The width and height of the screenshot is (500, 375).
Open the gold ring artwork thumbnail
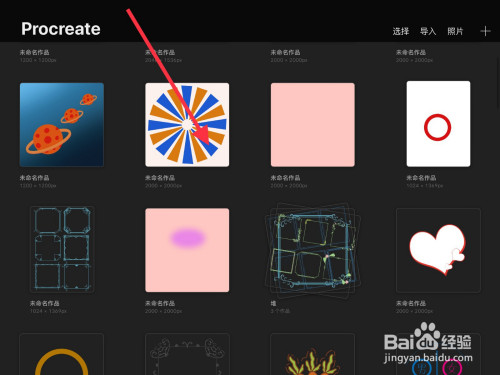tap(62, 354)
